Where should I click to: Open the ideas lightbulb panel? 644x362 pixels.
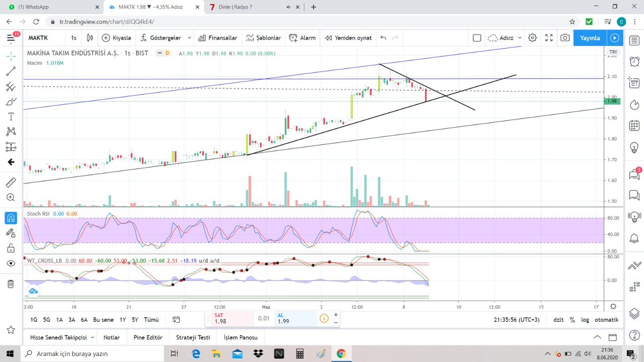634,147
